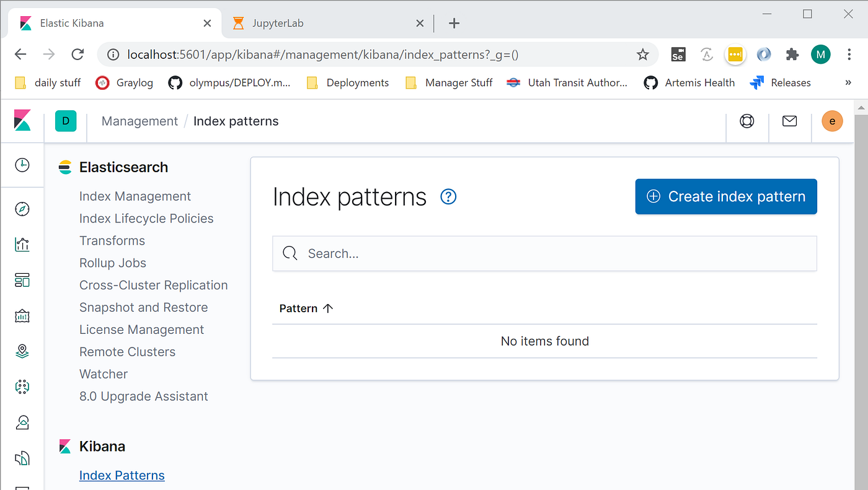The image size is (868, 490).
Task: Open Visualize using the bar chart sidebar icon
Action: 22,245
